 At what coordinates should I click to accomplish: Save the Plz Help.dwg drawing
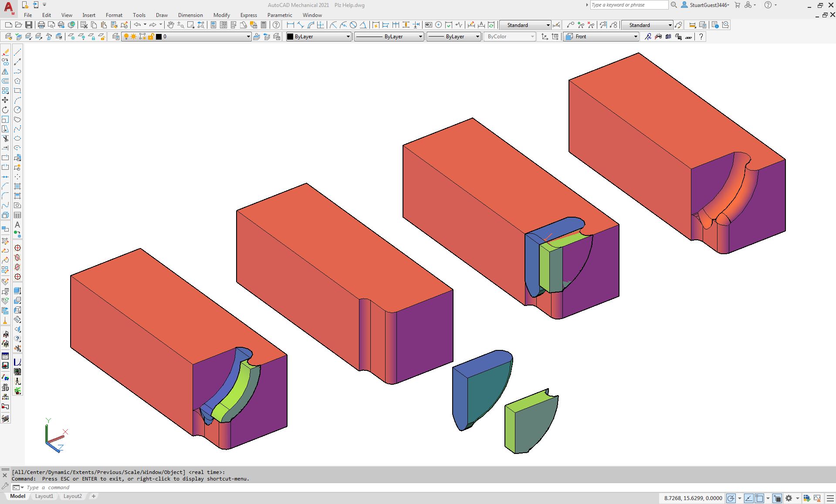pos(28,25)
